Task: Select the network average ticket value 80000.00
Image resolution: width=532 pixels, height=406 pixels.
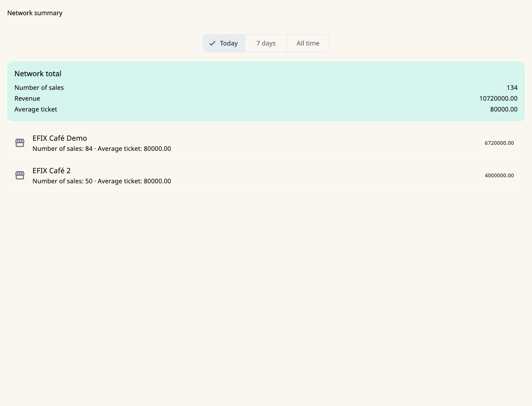Action: pyautogui.click(x=504, y=109)
